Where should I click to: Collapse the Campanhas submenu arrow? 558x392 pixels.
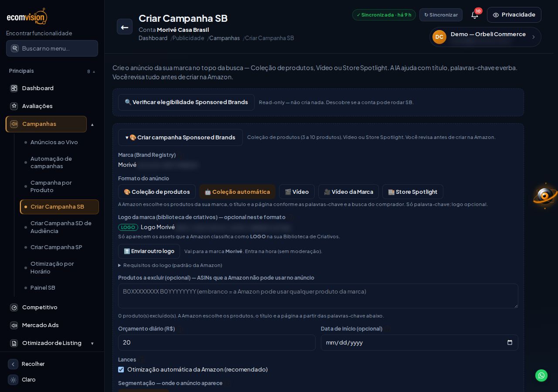pos(92,125)
